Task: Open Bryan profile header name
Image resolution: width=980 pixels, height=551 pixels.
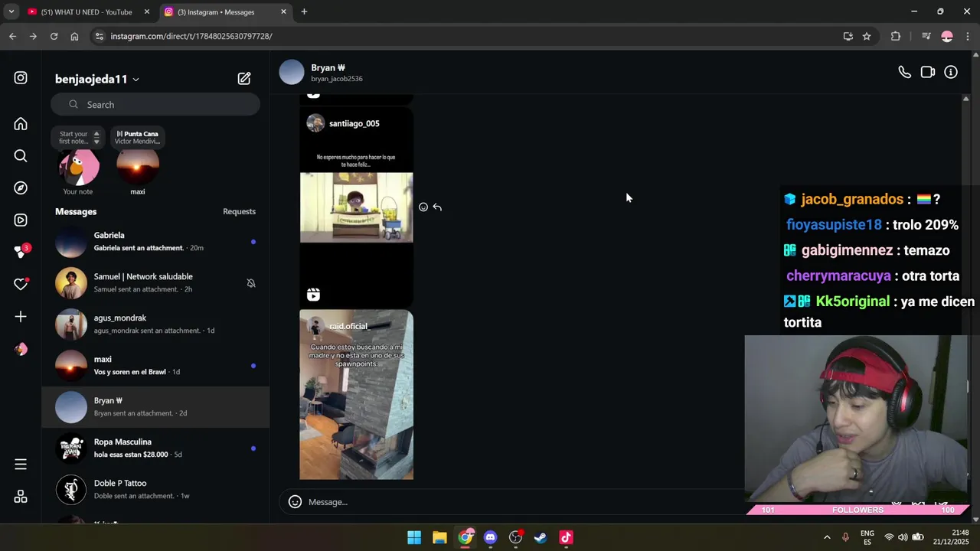Action: [x=328, y=68]
